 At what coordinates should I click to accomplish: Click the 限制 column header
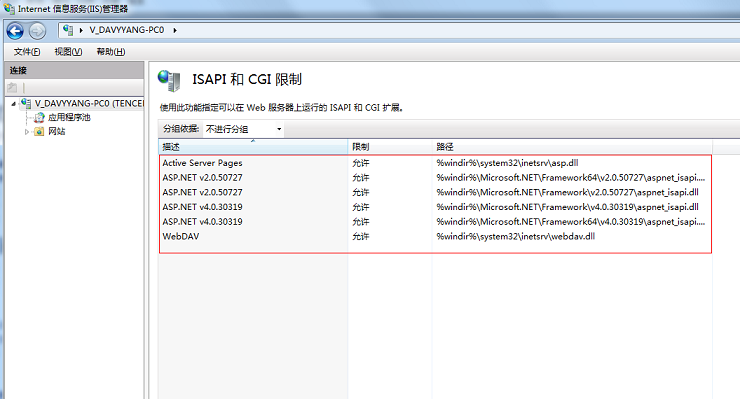390,147
